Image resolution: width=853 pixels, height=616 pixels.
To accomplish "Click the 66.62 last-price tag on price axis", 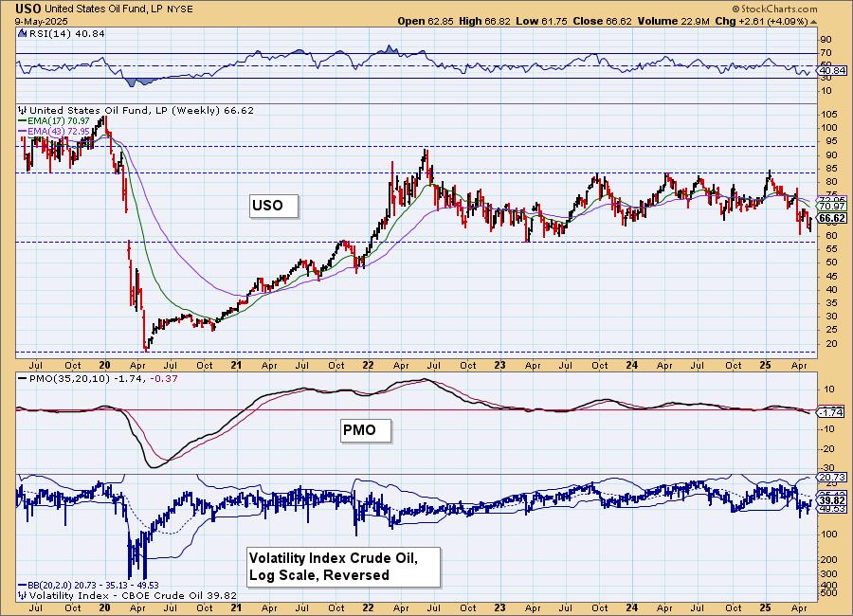I will 832,219.
